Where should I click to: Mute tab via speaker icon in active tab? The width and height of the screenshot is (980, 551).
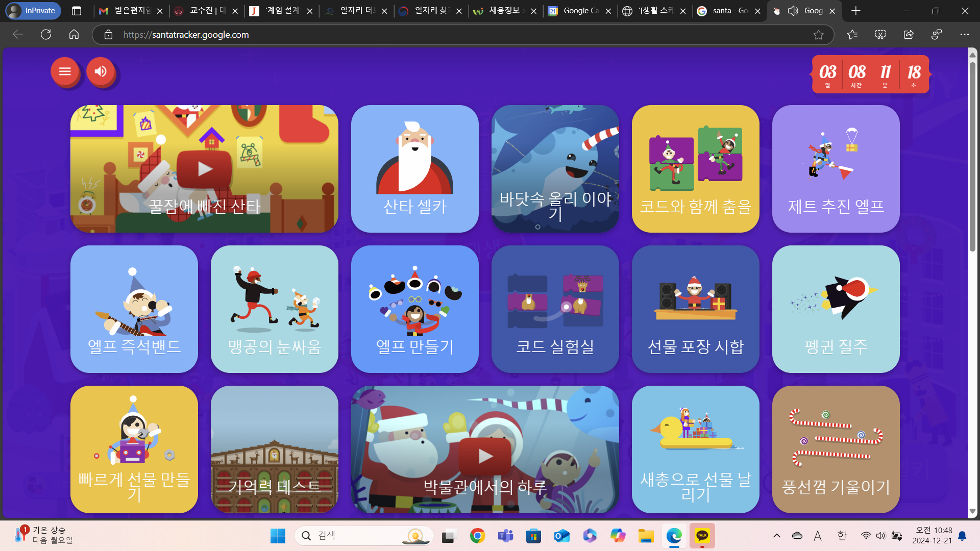point(793,11)
